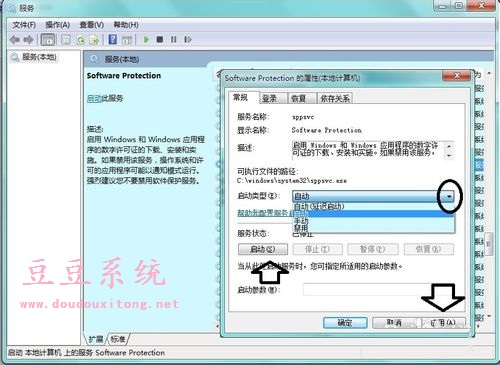This screenshot has width=500, height=365.
Task: Open the 操作(A) menu
Action: pyautogui.click(x=58, y=25)
